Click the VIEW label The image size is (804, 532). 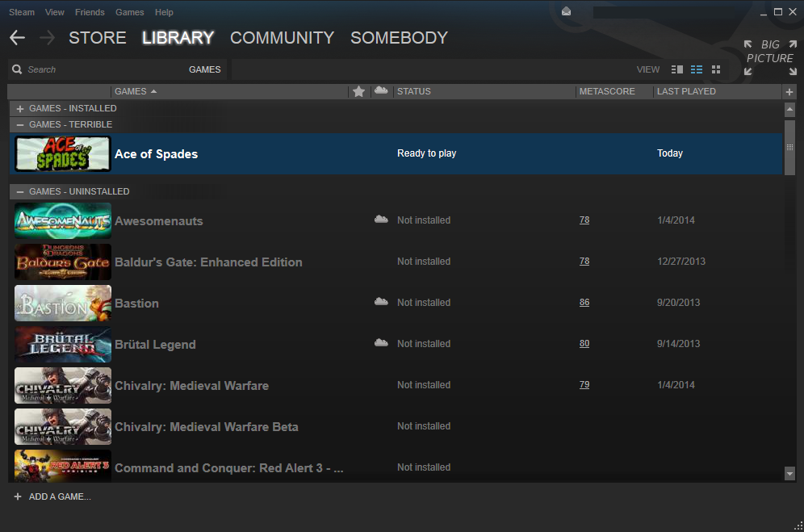[648, 69]
